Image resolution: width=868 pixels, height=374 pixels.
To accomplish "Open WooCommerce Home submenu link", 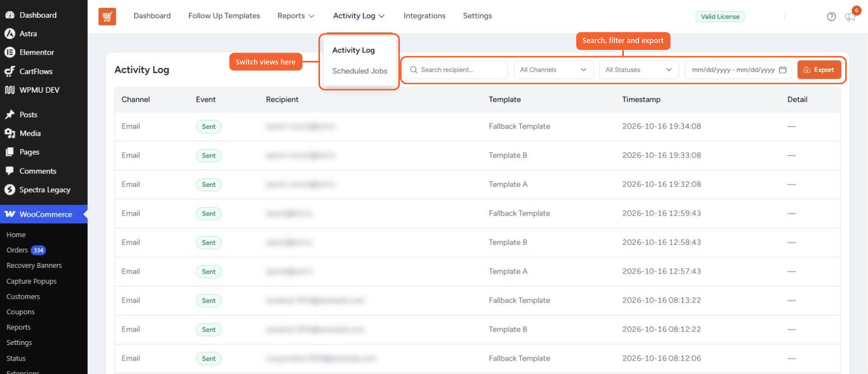I will tap(16, 235).
